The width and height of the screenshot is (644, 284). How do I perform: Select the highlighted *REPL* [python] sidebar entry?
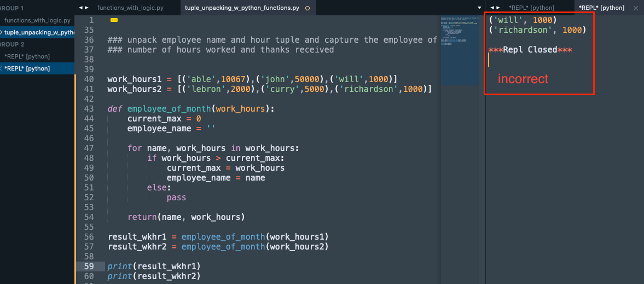pyautogui.click(x=37, y=68)
